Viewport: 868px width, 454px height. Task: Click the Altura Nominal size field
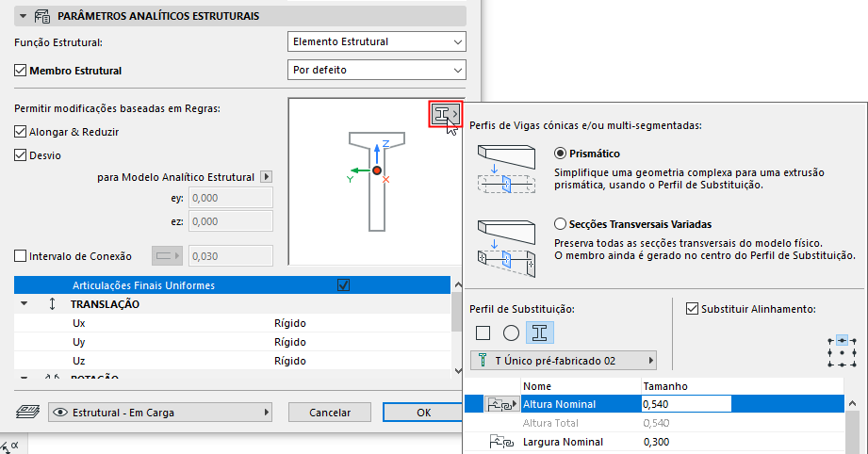click(x=686, y=404)
